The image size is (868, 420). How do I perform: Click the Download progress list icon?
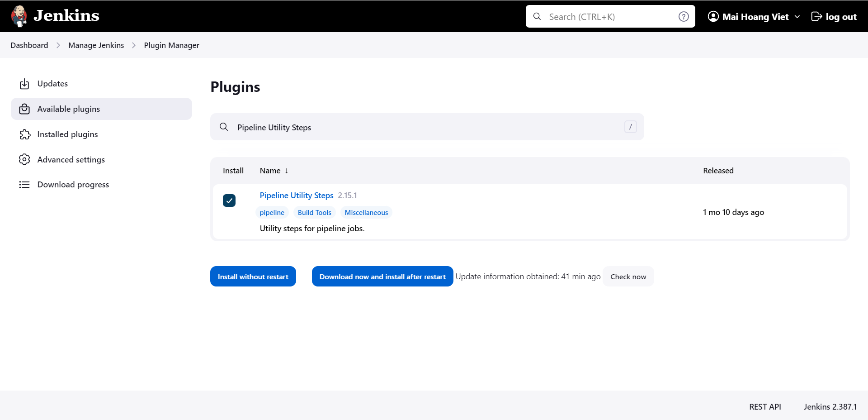(x=24, y=185)
